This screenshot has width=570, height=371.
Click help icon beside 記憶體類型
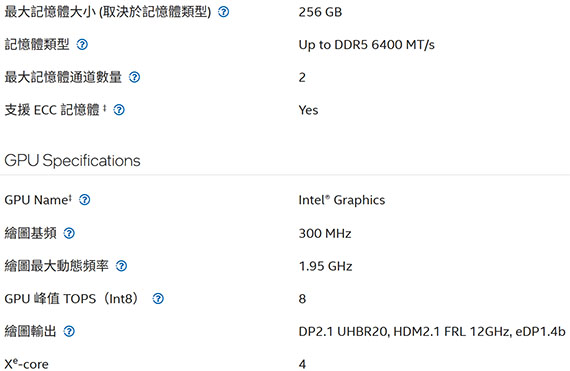(x=82, y=45)
